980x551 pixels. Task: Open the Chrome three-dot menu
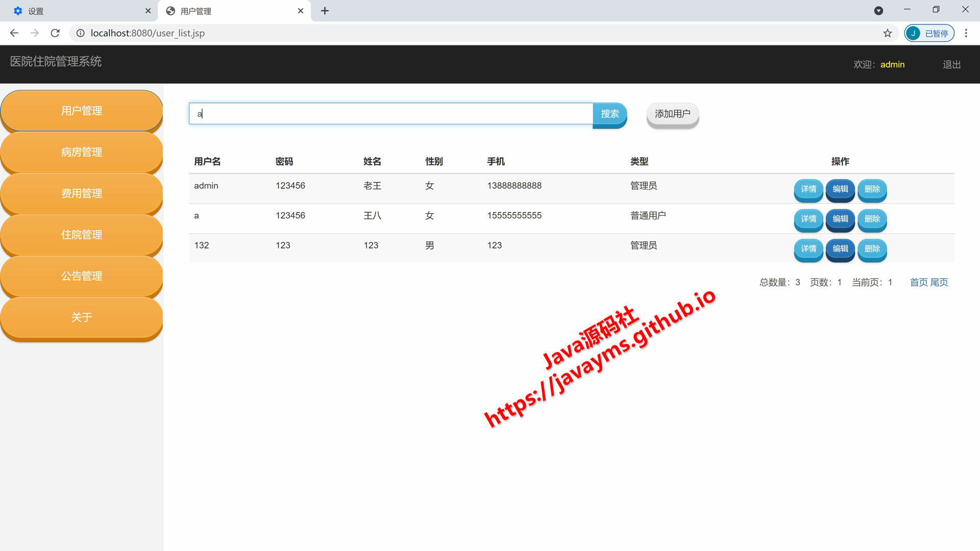coord(966,33)
